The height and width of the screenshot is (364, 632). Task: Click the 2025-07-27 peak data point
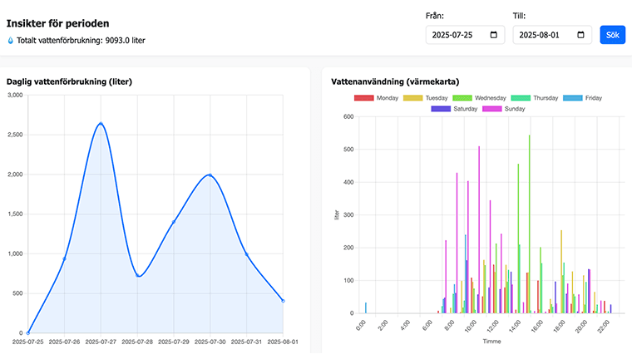coord(101,124)
